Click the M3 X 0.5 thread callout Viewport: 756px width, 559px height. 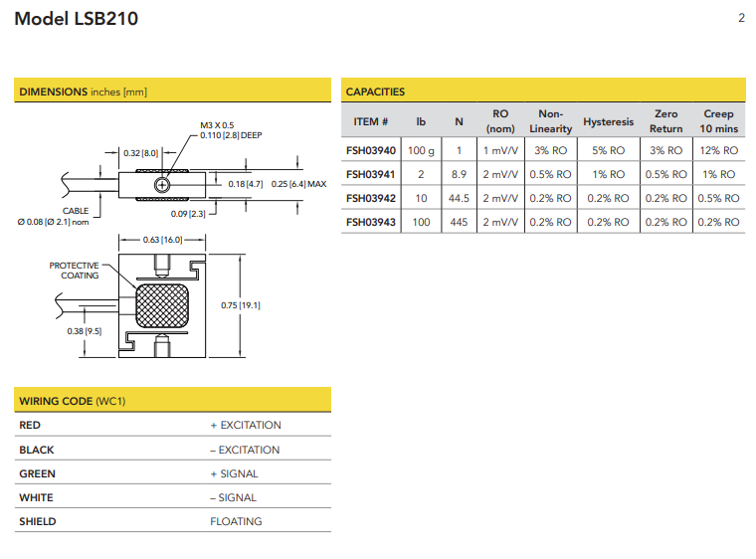coord(217,125)
